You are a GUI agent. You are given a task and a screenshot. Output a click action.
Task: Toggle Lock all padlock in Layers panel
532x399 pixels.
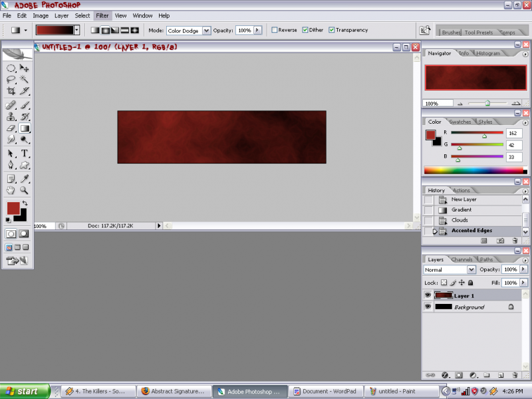(x=470, y=282)
